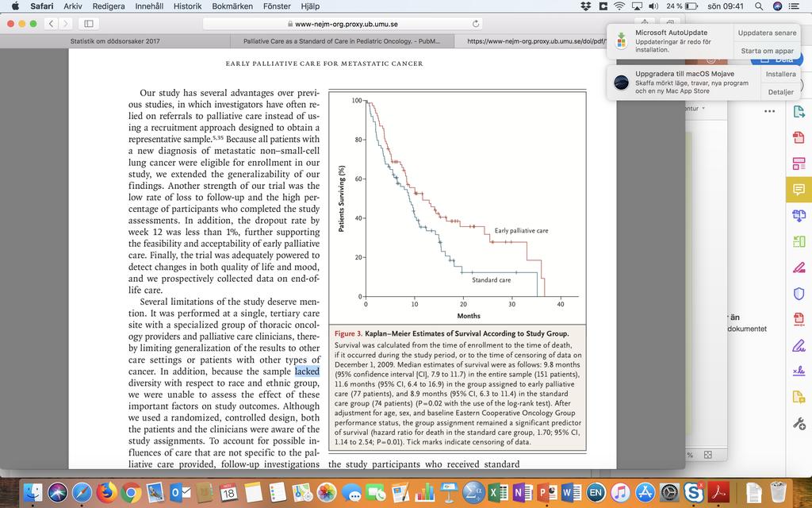
Task: Switch to the www-nejm-org PDF tab
Action: (536, 41)
